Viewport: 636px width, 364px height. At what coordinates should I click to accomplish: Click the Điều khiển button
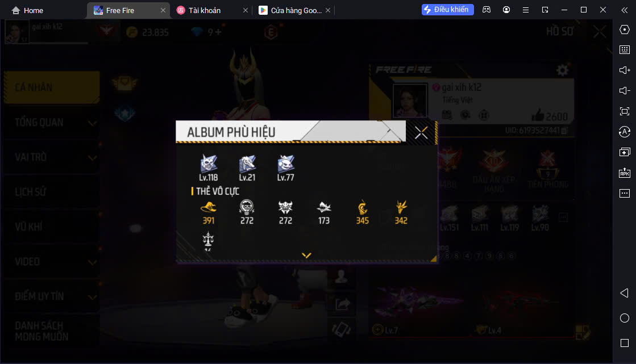point(447,9)
